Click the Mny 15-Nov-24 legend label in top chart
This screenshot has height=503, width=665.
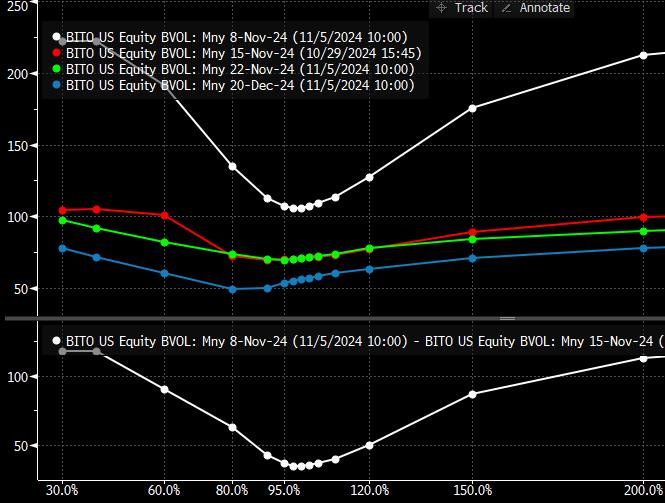(x=244, y=53)
